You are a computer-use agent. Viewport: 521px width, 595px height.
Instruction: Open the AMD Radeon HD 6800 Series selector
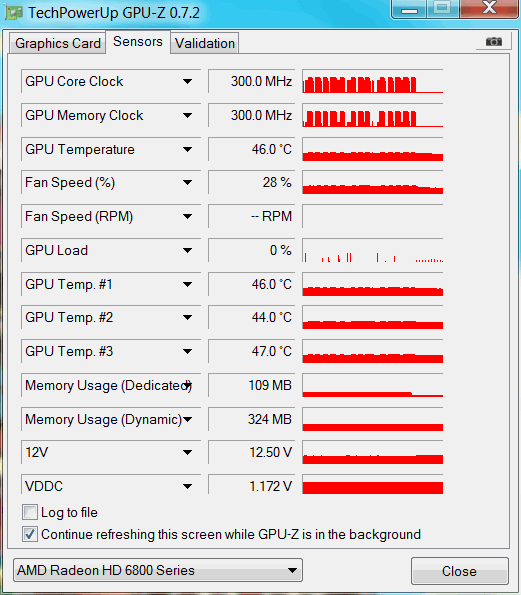click(x=158, y=570)
